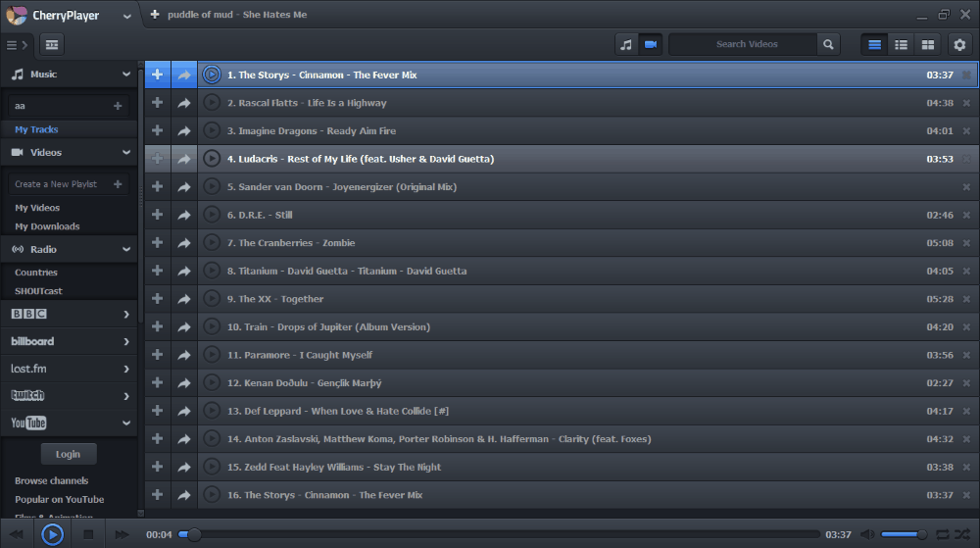Play track 3 Imagine Dragons - Ready Aim Fire
This screenshot has height=548, width=980.
[x=212, y=130]
